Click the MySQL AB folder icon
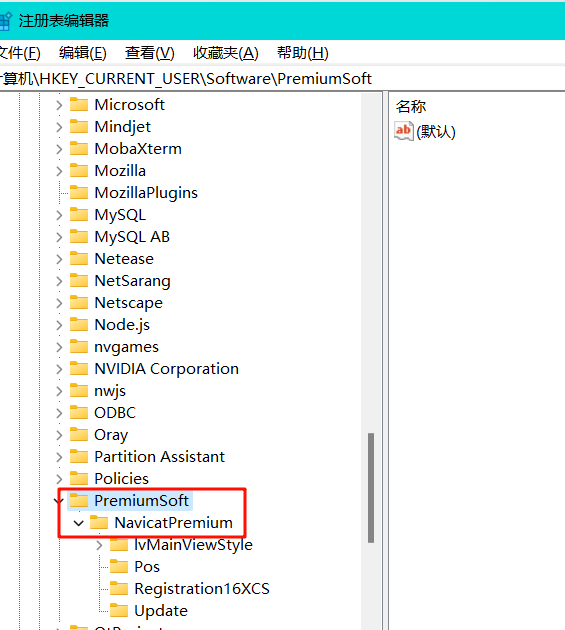This screenshot has height=630, width=565. pos(79,237)
